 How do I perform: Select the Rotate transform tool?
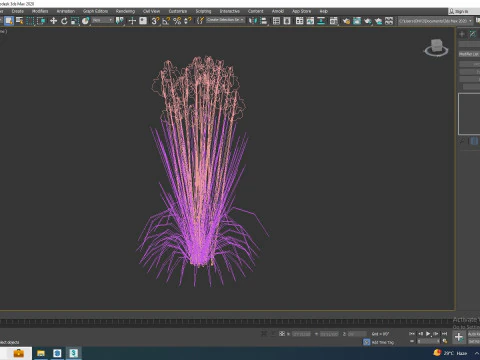tap(64, 21)
